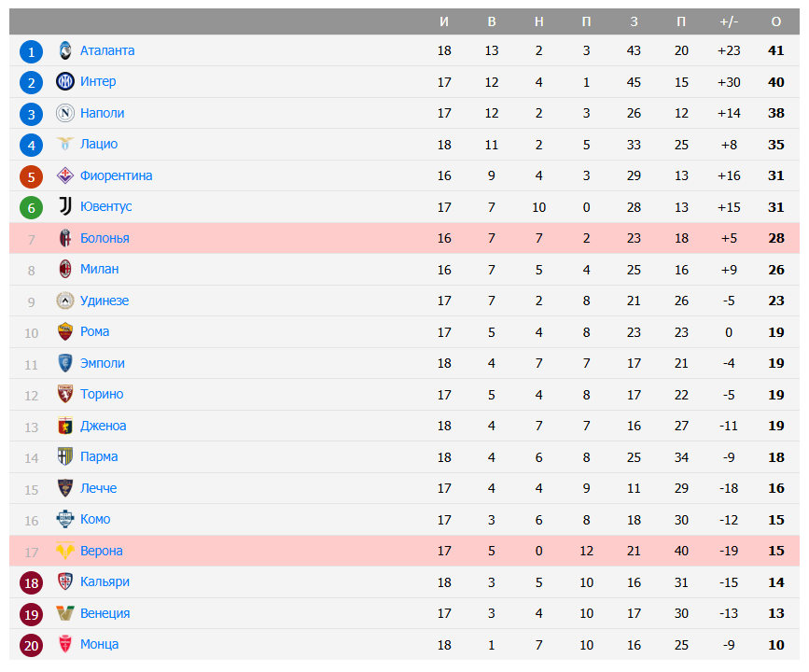
Task: Click the Napoli club crest
Action: (x=65, y=113)
